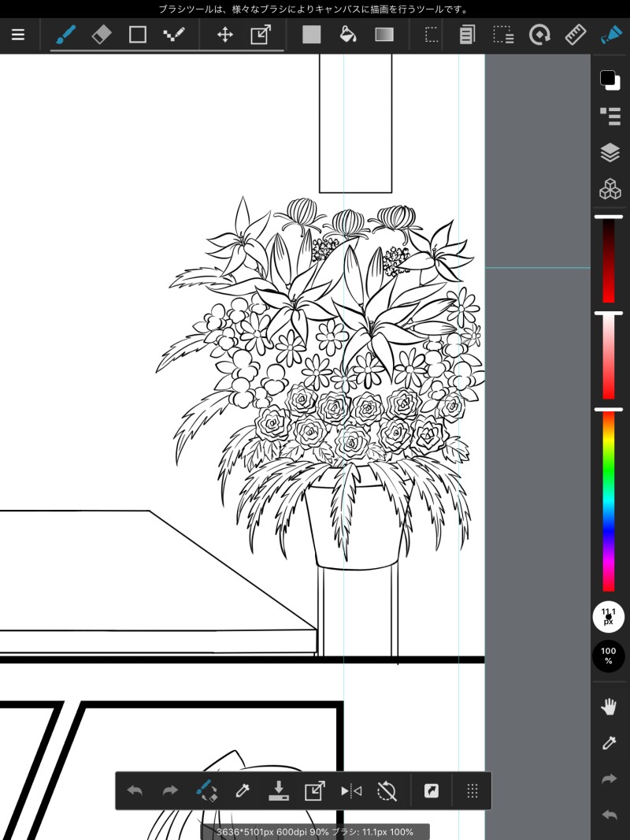
Task: Adjust the dark red brightness slider
Action: point(609,260)
